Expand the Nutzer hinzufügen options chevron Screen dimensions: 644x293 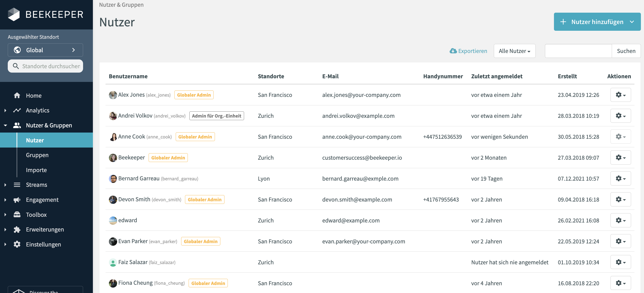pos(631,22)
